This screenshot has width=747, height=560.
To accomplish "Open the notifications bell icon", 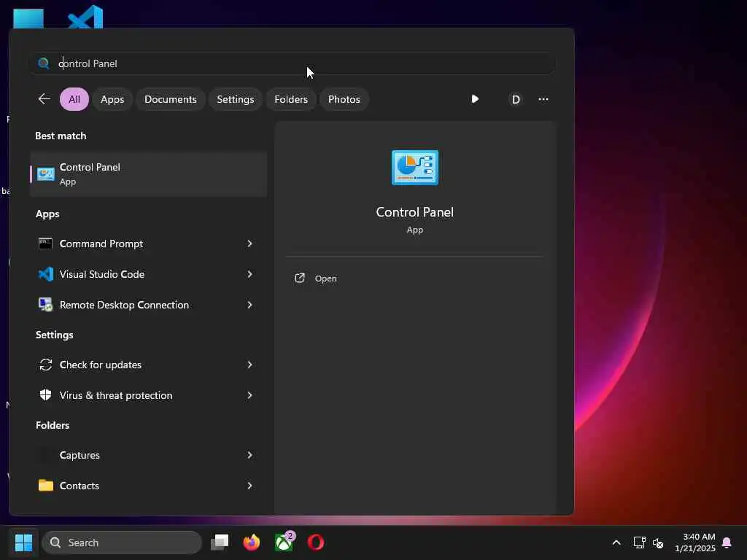I will 727,542.
